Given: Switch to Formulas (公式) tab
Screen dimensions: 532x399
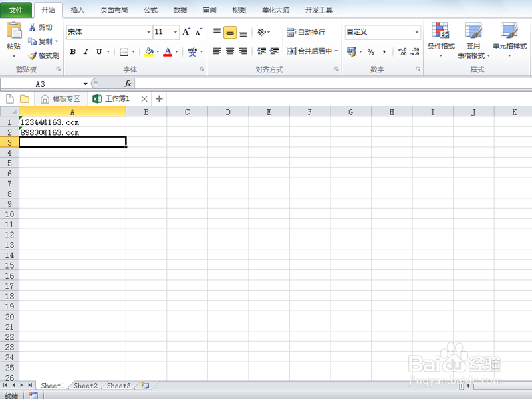Looking at the screenshot, I should pos(150,10).
